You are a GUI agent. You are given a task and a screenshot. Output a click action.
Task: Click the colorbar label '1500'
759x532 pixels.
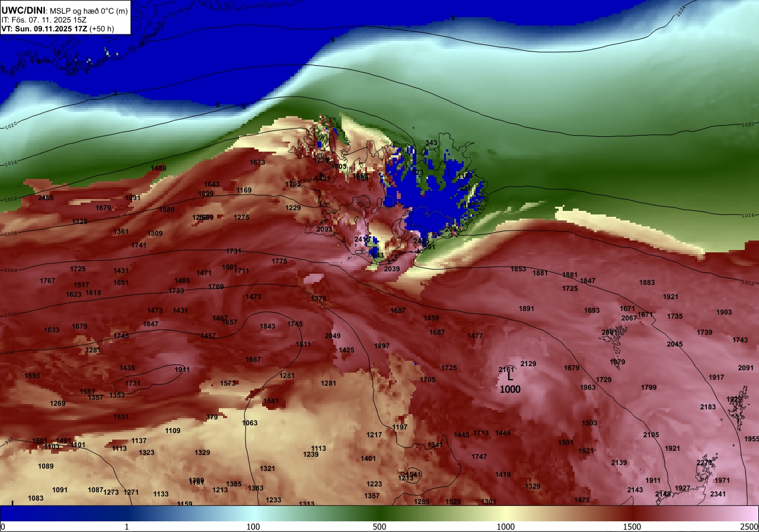(632, 527)
